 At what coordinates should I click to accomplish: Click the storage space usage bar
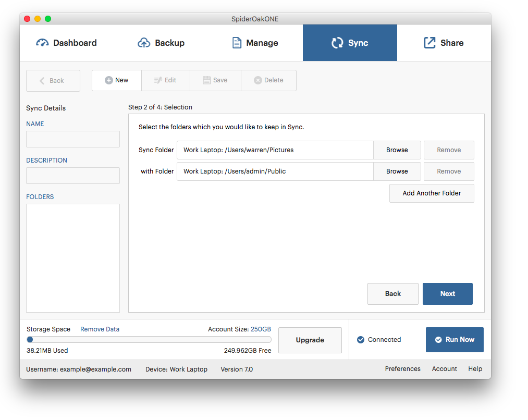pos(149,340)
